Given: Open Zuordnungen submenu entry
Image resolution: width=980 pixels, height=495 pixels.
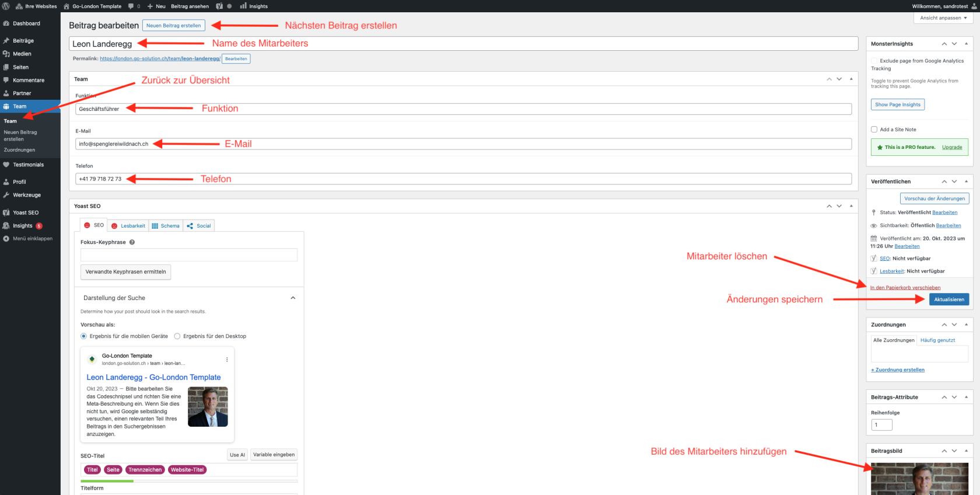Looking at the screenshot, I should [x=19, y=150].
